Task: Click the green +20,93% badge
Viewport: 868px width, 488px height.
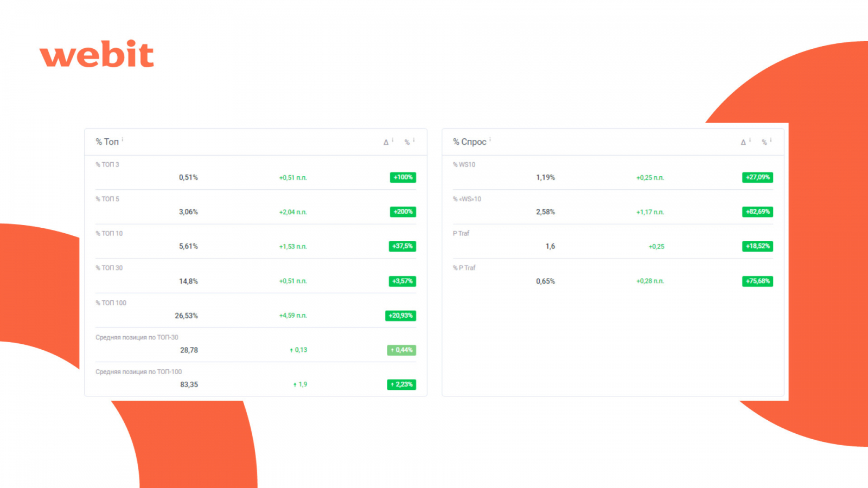Action: tap(400, 316)
